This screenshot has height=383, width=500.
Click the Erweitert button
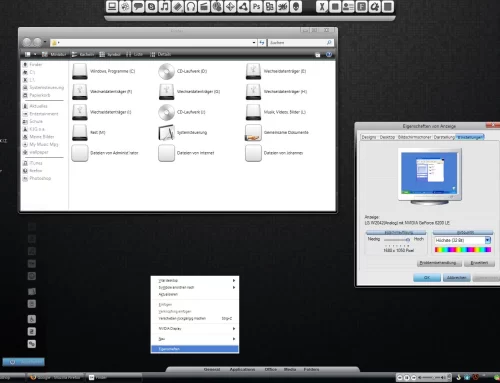[480, 263]
